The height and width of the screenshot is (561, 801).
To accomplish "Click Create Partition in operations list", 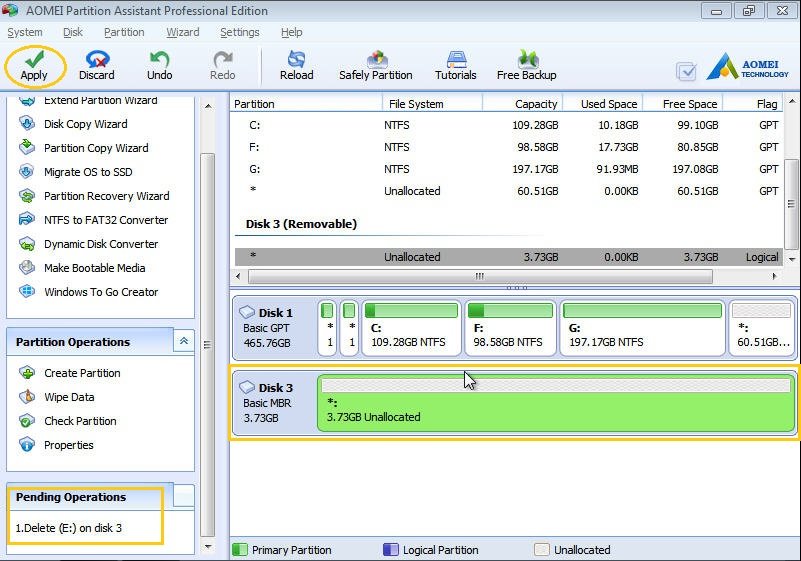I will pos(82,373).
